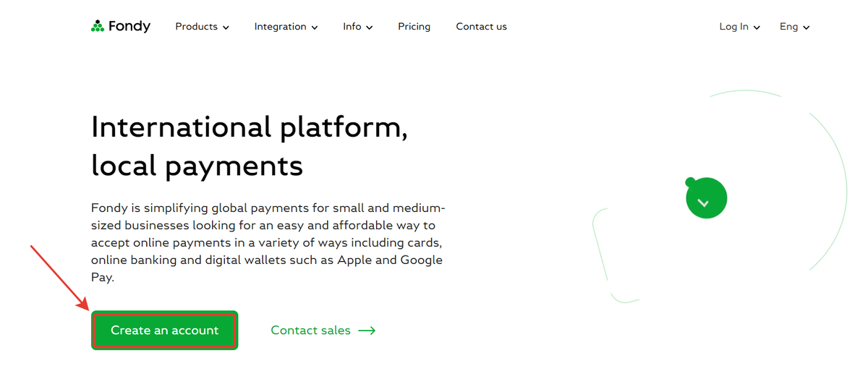Viewport: 868px width, 366px height.
Task: Click the Fondy description paragraph
Action: click(267, 243)
